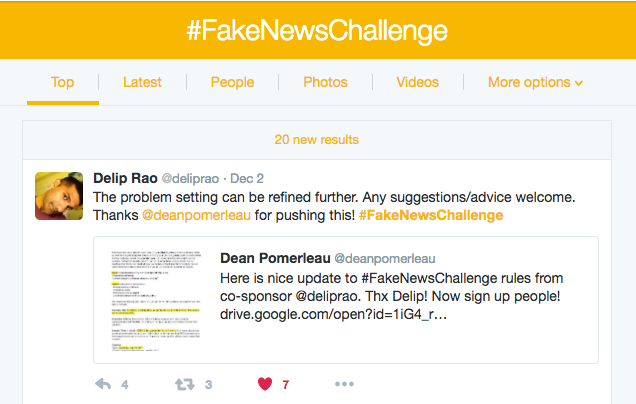This screenshot has width=636, height=404.
Task: Like the tweet with the heart icon
Action: 265,384
